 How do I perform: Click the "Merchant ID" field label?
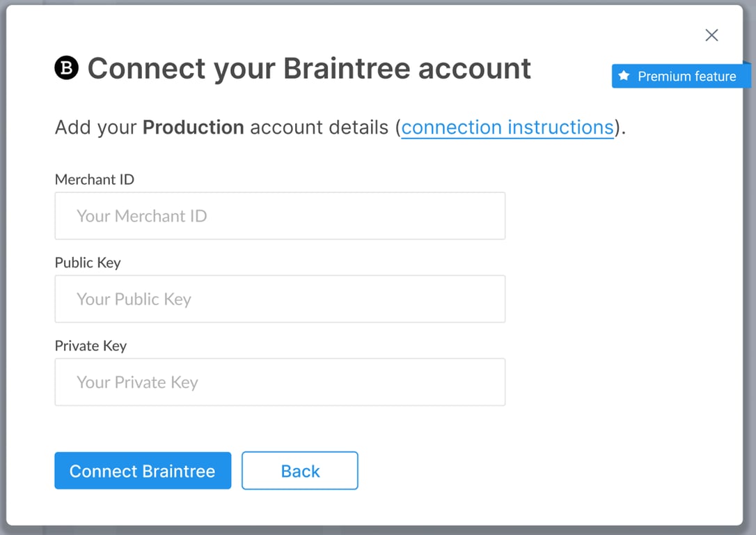coord(95,180)
